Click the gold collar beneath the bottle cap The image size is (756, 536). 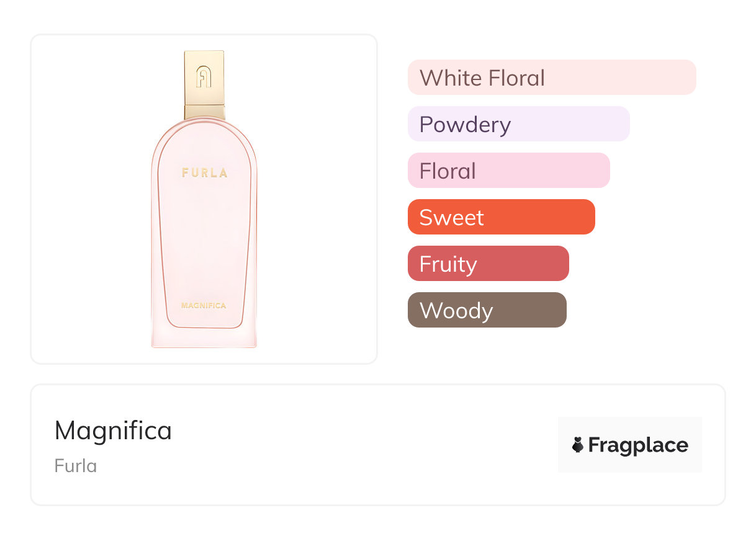[204, 112]
